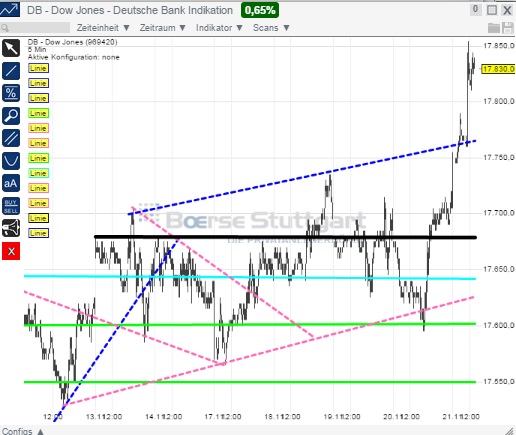Click the 17.850,0 axis label
This screenshot has width=516, height=435.
point(499,46)
